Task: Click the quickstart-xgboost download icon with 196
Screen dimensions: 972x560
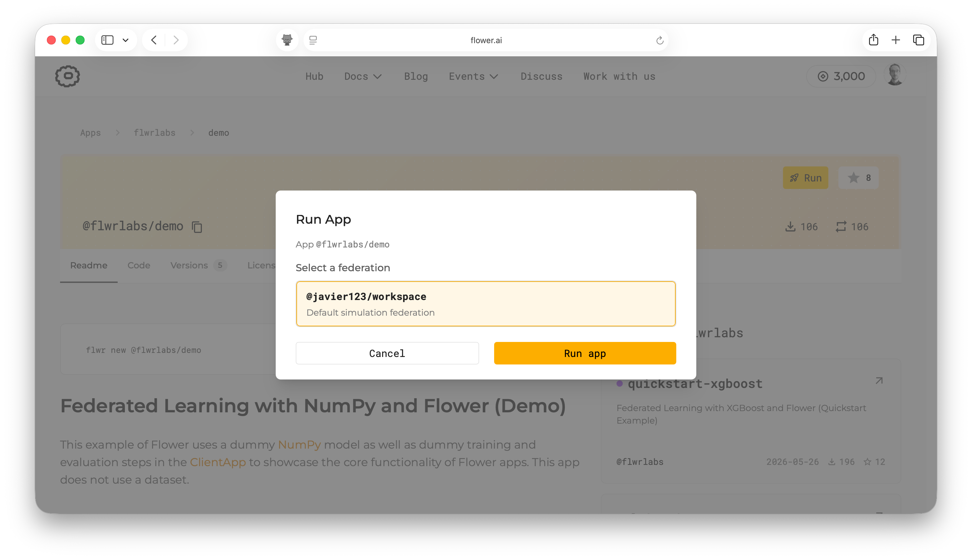Action: pos(831,462)
